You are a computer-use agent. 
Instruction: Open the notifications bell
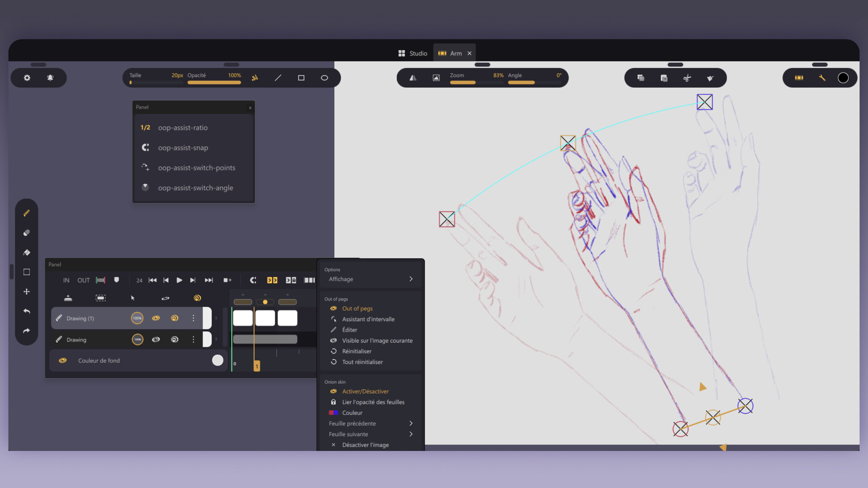click(50, 78)
